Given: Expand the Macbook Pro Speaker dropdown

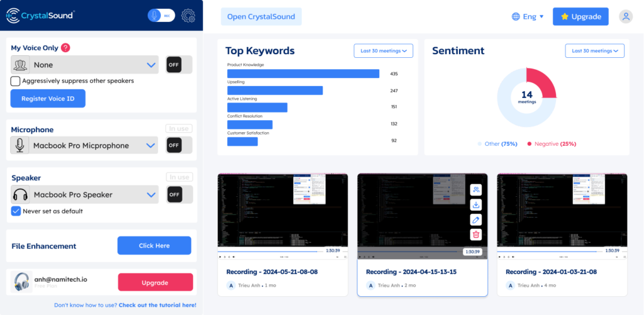Looking at the screenshot, I should [151, 195].
